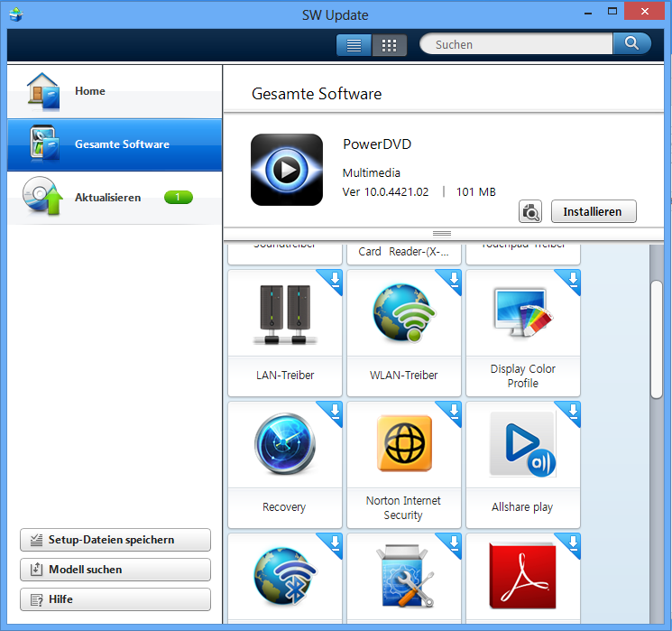Click the WLAN-Treiber label
Viewport: 672px width, 631px height.
[x=404, y=376]
